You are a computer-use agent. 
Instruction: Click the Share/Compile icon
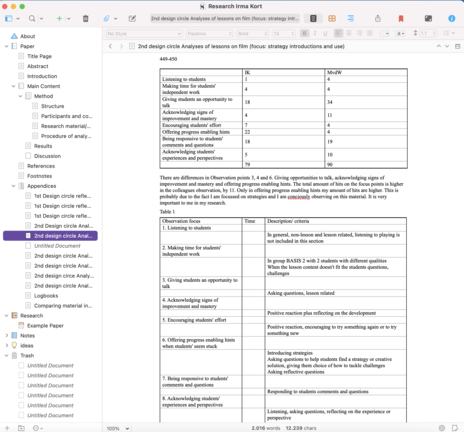pos(378,19)
